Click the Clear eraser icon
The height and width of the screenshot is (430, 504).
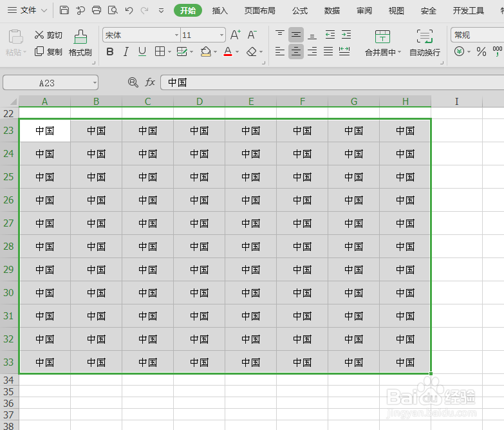[x=252, y=51]
